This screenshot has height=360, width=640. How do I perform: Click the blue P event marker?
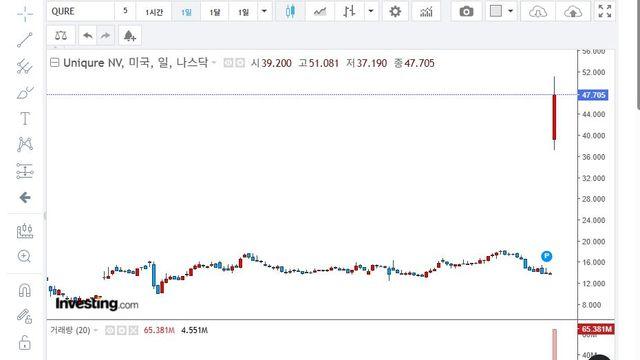pos(546,256)
